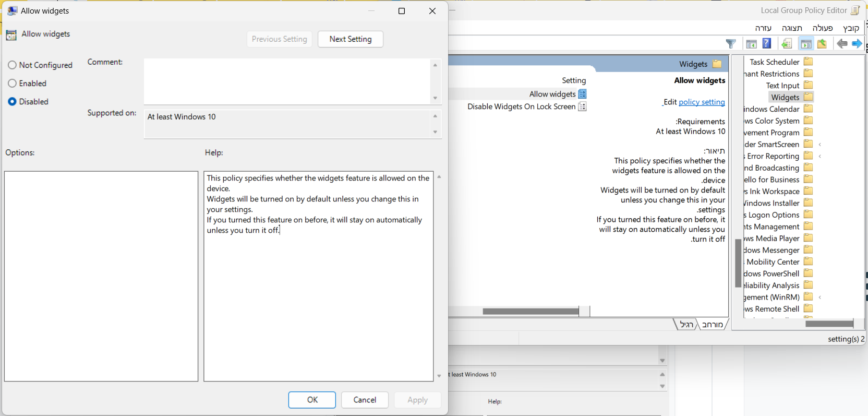Click the selected Widgets tree folder icon
868x416 pixels.
(809, 97)
